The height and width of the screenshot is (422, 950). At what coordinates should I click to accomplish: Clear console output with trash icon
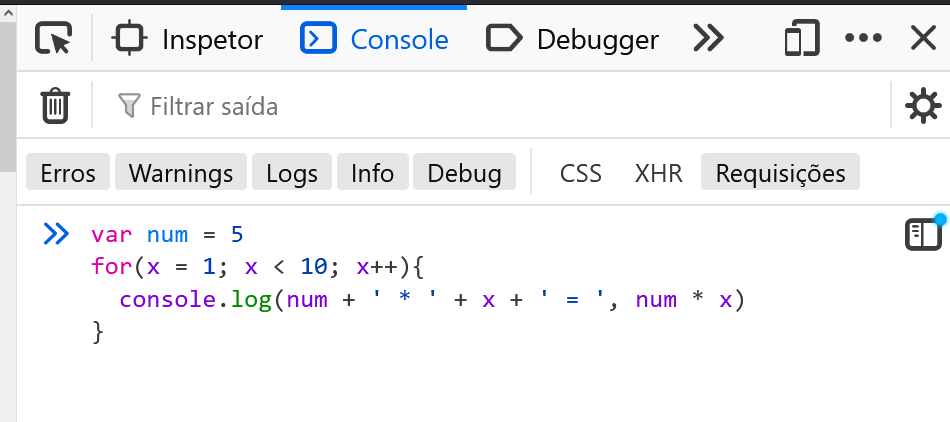tap(54, 105)
